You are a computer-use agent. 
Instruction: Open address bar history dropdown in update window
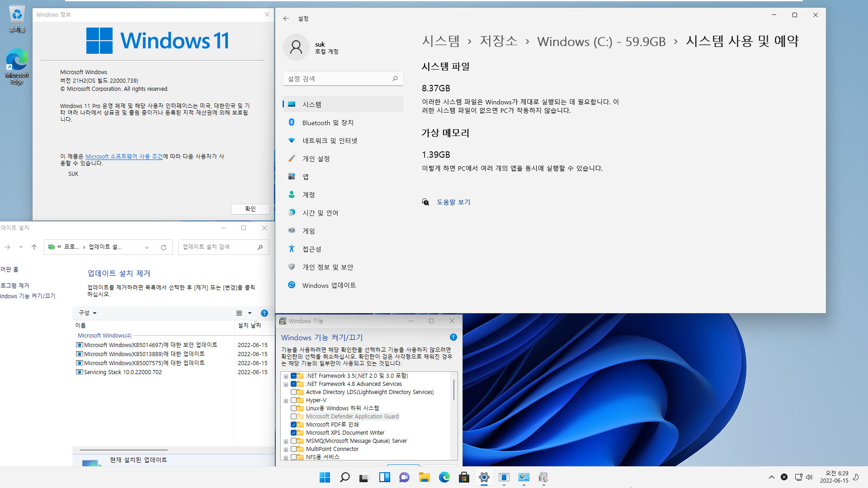[x=147, y=247]
